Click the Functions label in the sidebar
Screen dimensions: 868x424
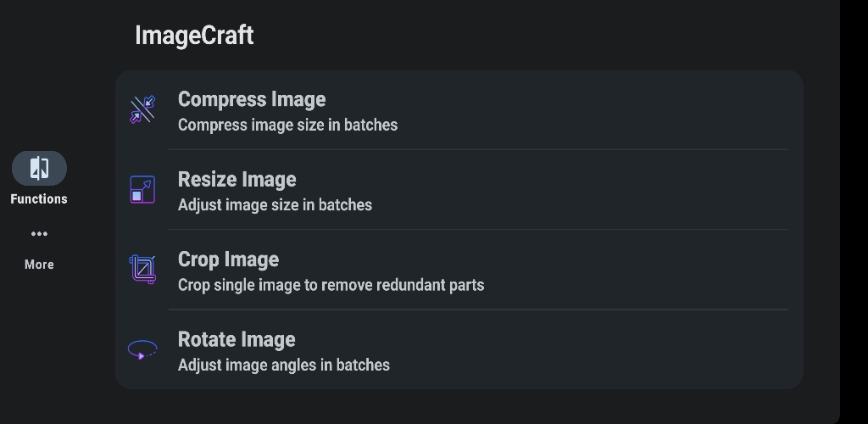click(39, 199)
